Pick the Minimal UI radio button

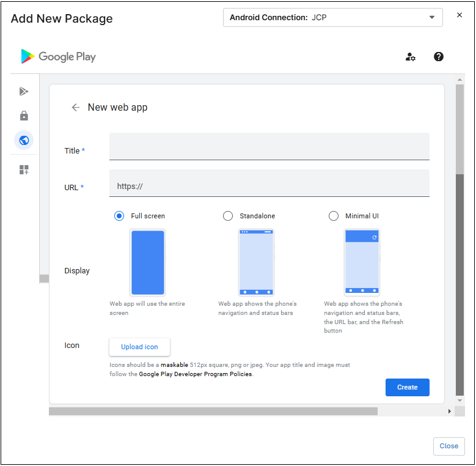[x=334, y=216]
